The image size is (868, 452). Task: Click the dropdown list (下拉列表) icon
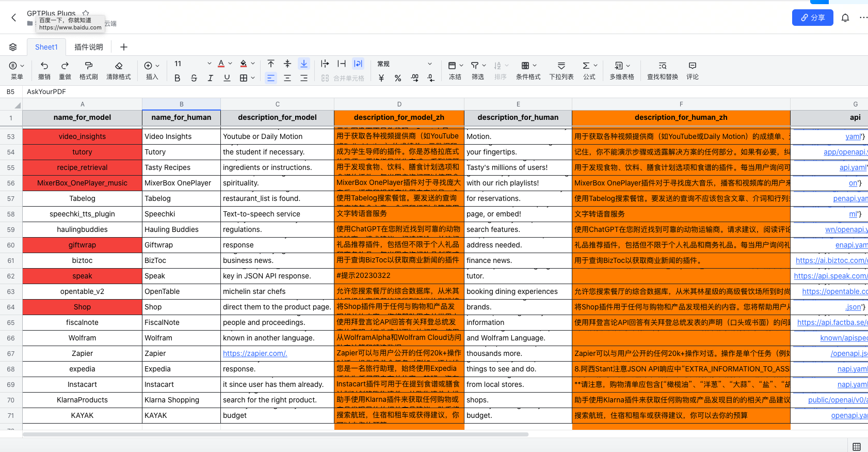click(x=561, y=66)
